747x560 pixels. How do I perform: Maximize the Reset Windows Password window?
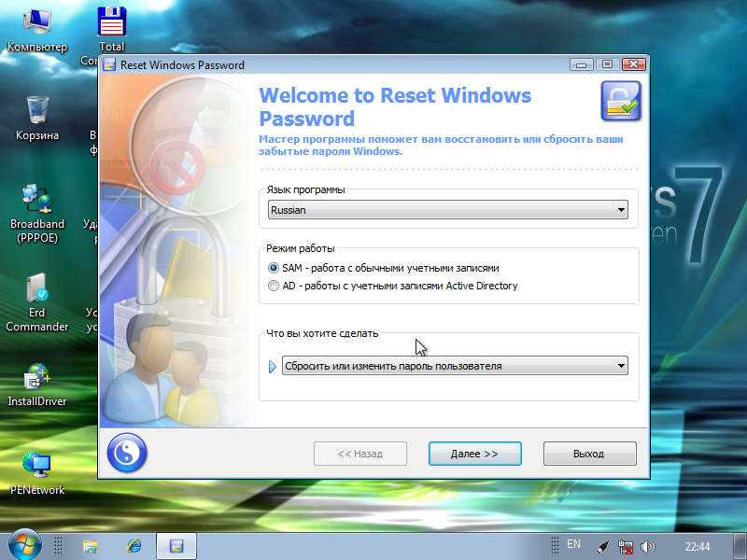607,64
